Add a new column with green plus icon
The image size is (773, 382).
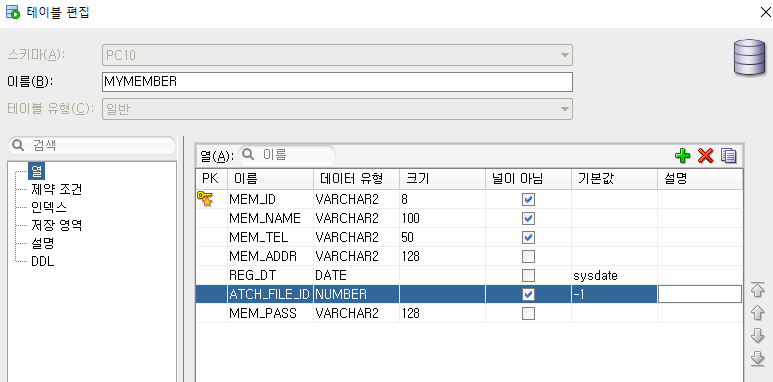(682, 156)
